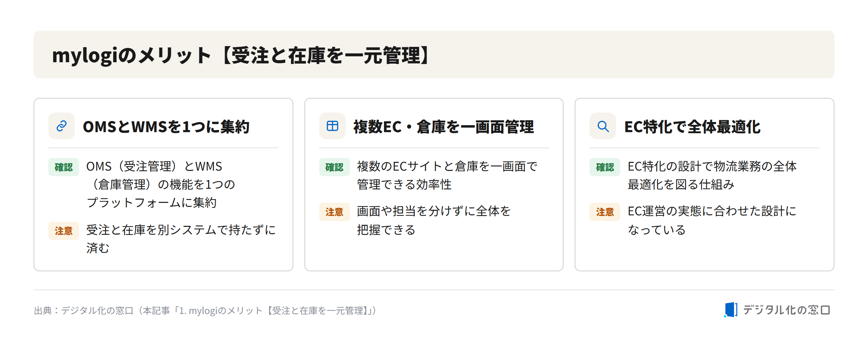Click the magnifier search icon
Screen dimensions: 868x351
tap(603, 126)
